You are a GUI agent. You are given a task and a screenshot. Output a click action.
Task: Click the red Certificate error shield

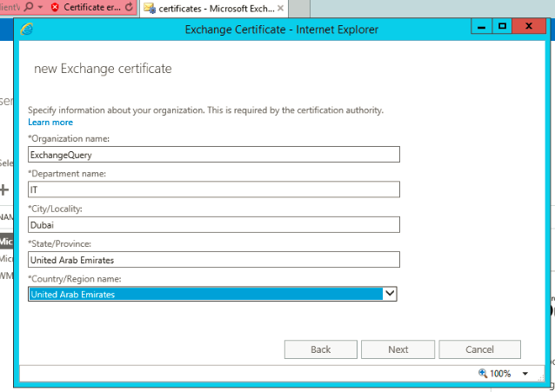[56, 8]
